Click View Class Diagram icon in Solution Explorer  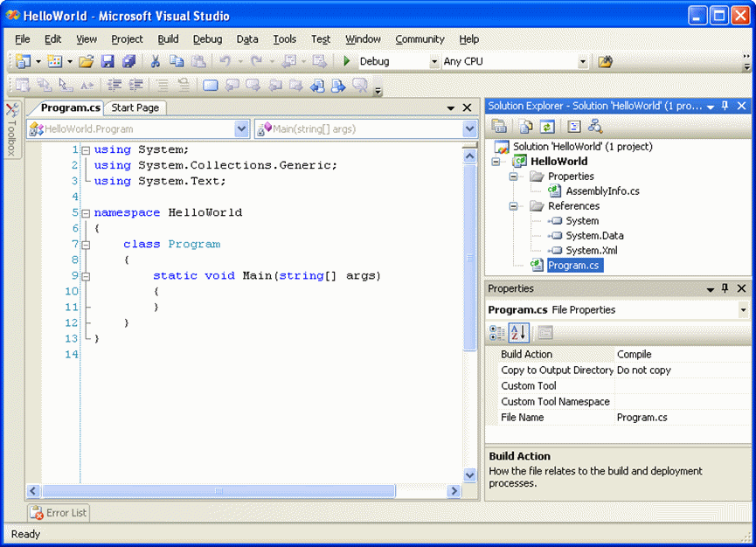[595, 127]
